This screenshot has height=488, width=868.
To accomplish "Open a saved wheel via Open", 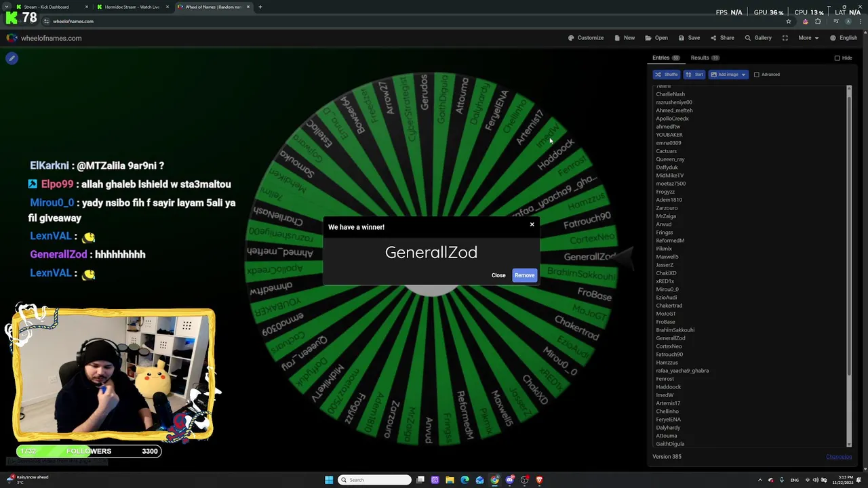I will (656, 38).
